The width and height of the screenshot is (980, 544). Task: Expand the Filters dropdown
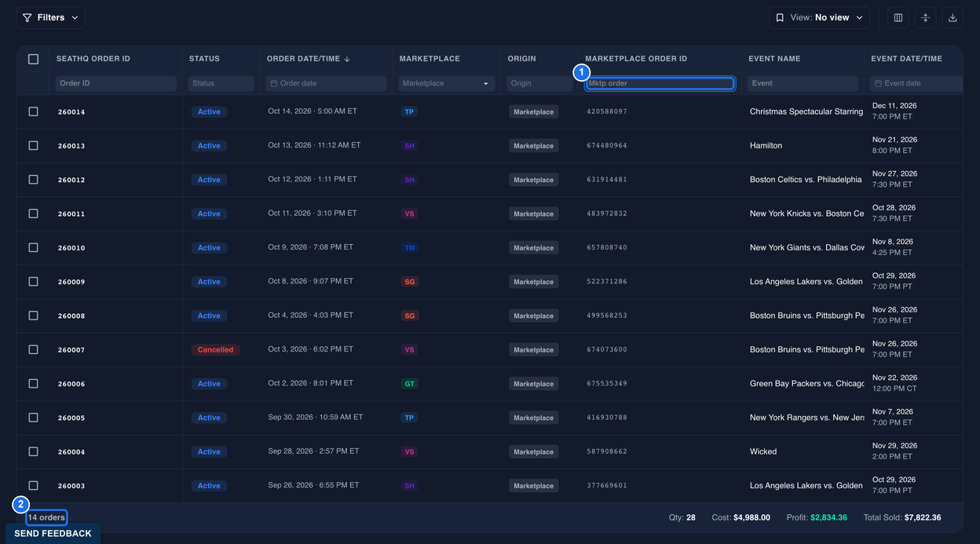(x=51, y=17)
